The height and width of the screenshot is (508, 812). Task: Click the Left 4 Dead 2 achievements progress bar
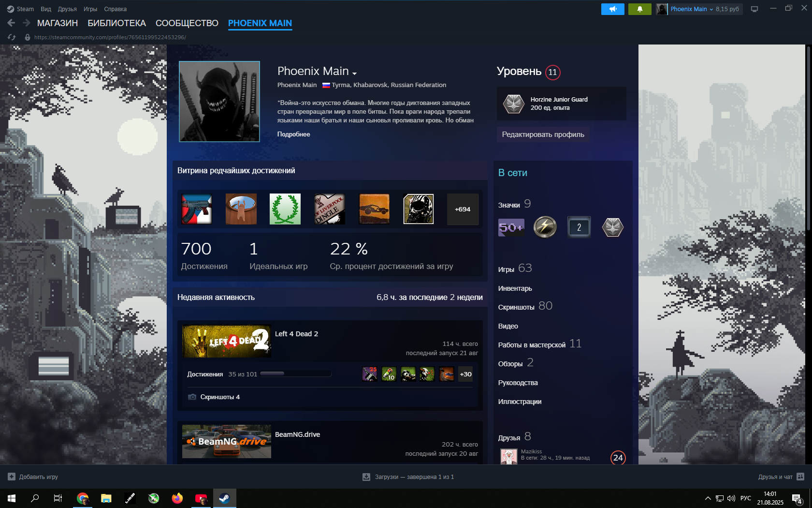pyautogui.click(x=295, y=374)
